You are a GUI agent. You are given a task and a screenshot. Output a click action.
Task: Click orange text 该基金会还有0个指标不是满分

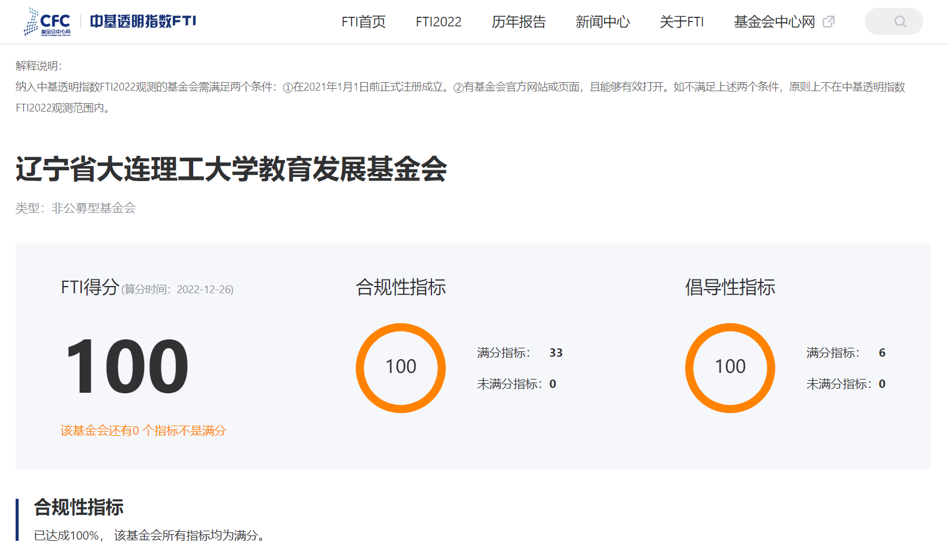pyautogui.click(x=143, y=430)
